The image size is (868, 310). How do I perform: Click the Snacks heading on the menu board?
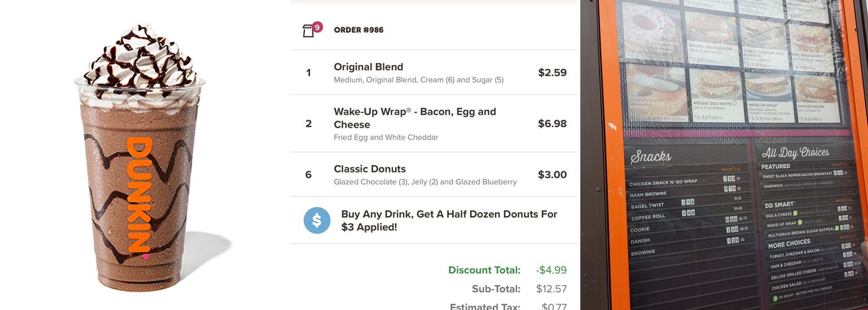(650, 157)
